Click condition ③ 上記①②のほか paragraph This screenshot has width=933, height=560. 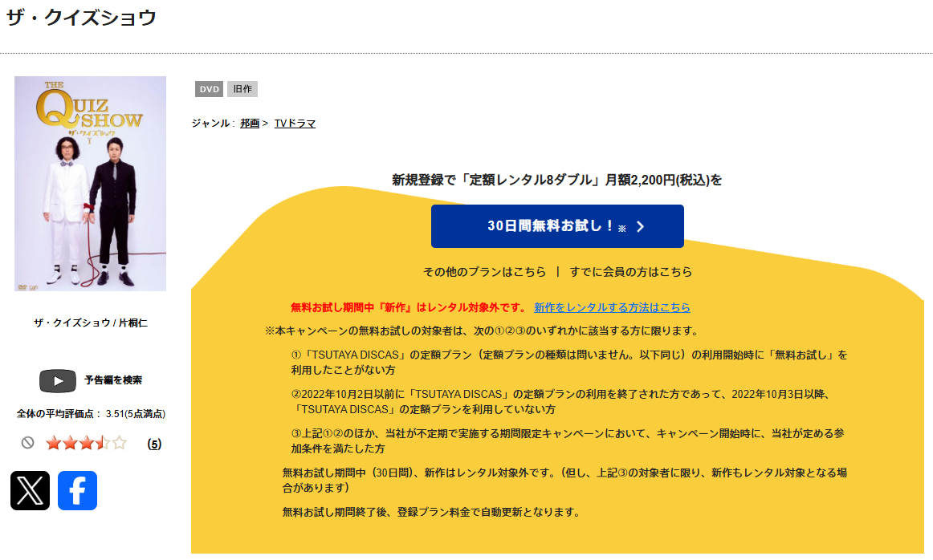[568, 440]
